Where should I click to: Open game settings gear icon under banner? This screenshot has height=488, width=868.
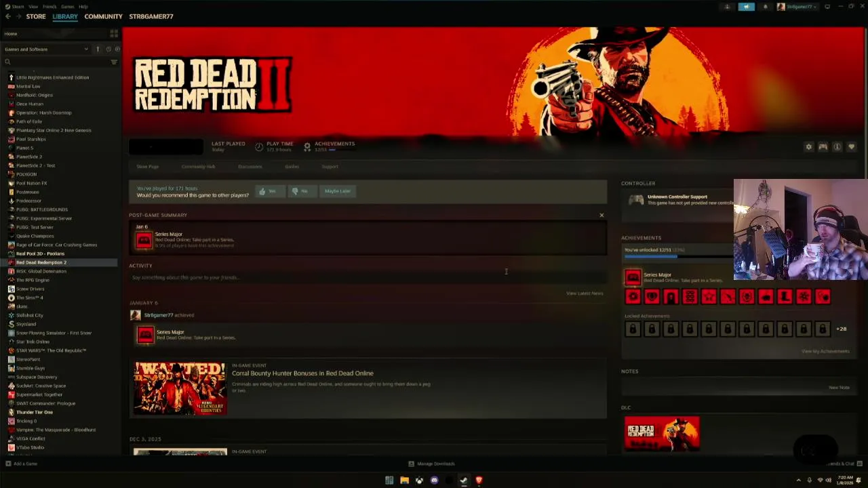(x=808, y=147)
